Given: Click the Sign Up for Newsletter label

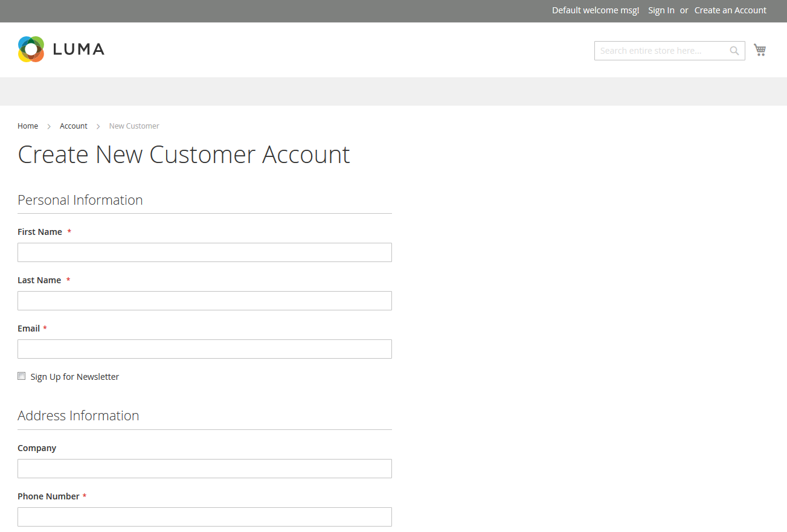Looking at the screenshot, I should pyautogui.click(x=75, y=377).
